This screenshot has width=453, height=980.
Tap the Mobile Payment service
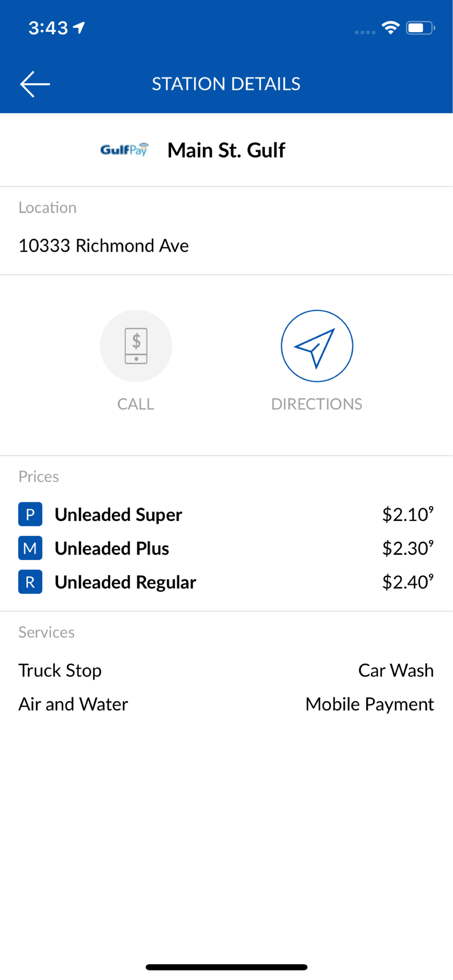369,704
